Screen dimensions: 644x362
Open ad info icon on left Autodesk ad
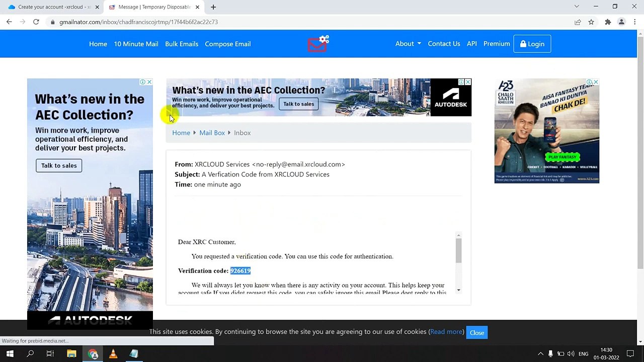143,82
